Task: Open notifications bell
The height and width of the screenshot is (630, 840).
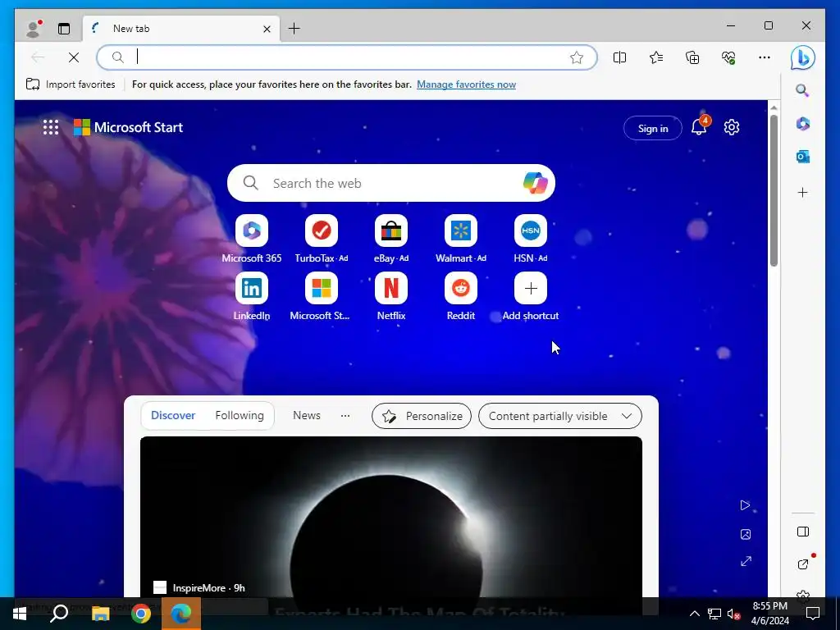Action: (699, 126)
